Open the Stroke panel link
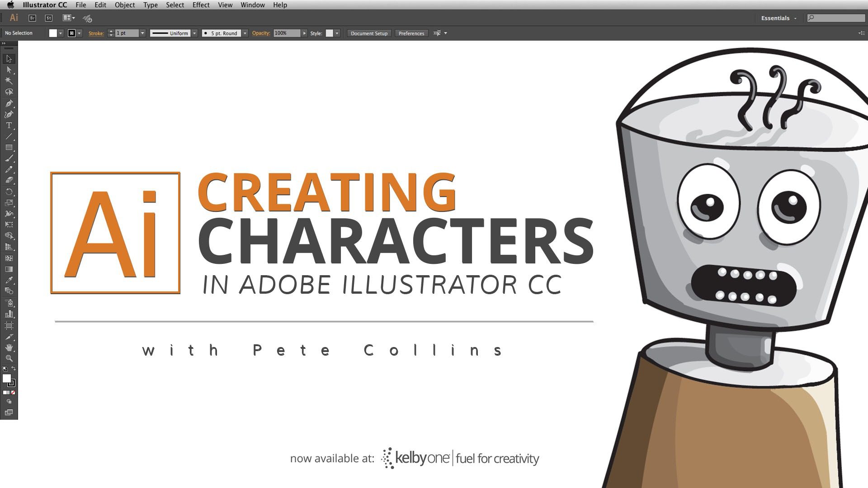 (x=96, y=33)
